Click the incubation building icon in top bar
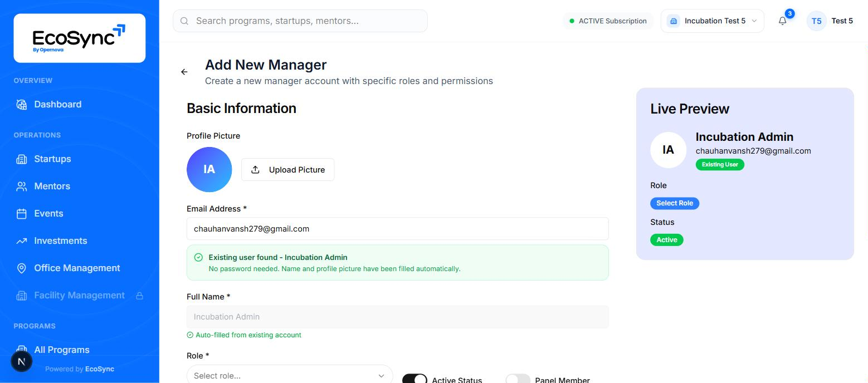The height and width of the screenshot is (383, 868). [674, 21]
